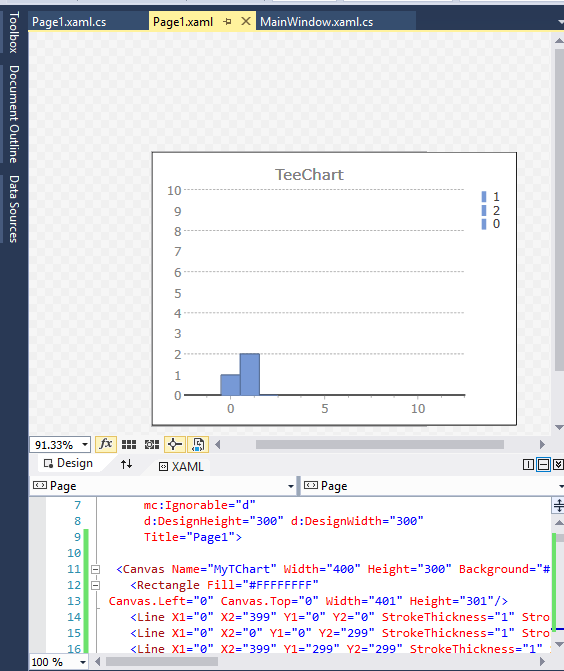Switch to the XAML pane tab
This screenshot has height=671, width=564.
tap(181, 466)
